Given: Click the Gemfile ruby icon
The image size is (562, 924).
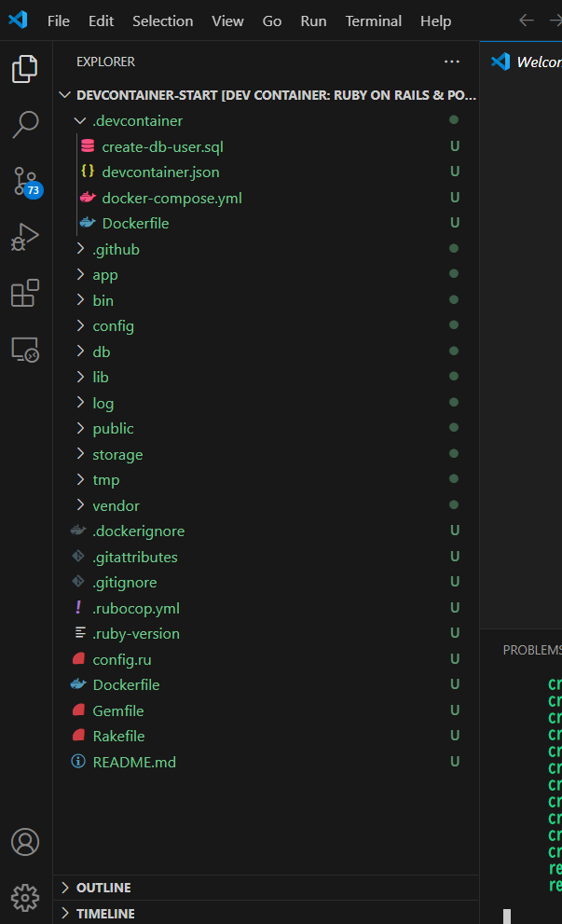Looking at the screenshot, I should point(78,710).
